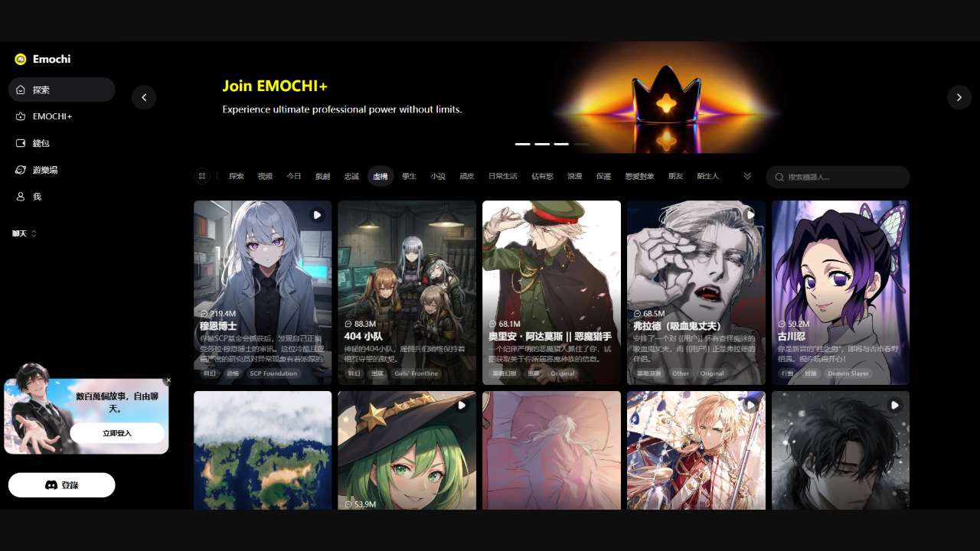Go to the previous banner slide
Viewport: 980px width, 551px height.
click(144, 97)
